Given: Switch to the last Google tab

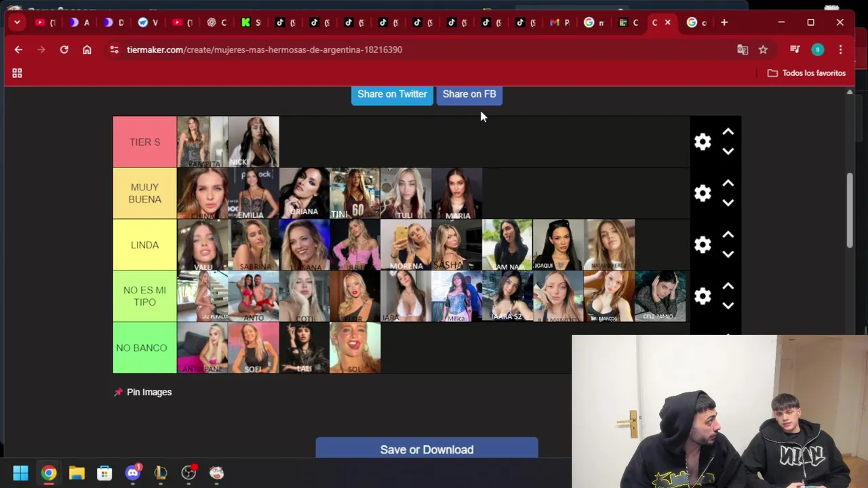Looking at the screenshot, I should [x=697, y=22].
